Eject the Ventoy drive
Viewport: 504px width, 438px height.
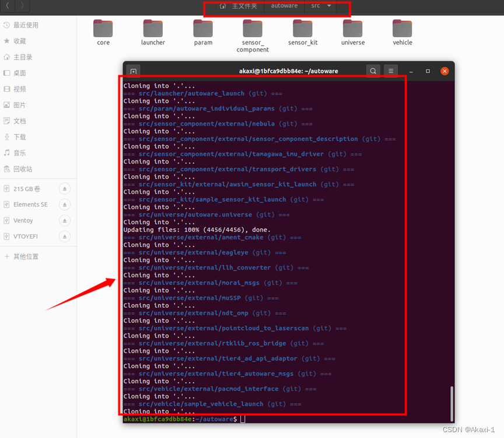click(65, 220)
